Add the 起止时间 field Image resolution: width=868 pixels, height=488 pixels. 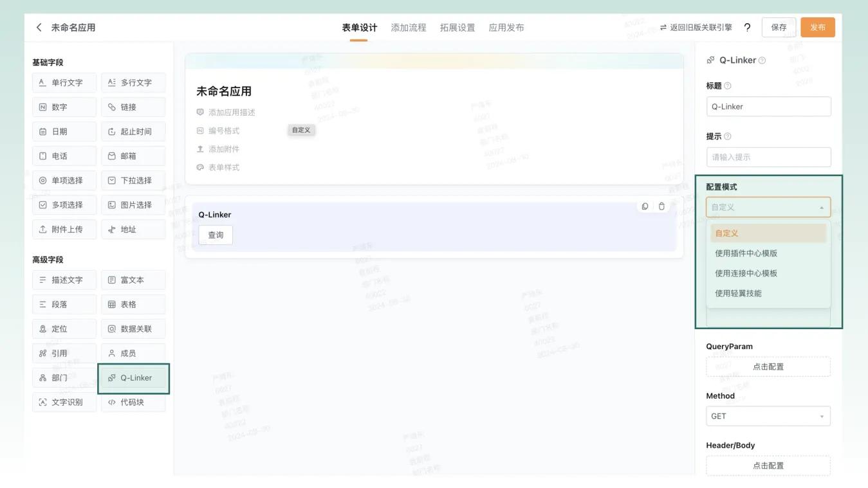(x=133, y=131)
